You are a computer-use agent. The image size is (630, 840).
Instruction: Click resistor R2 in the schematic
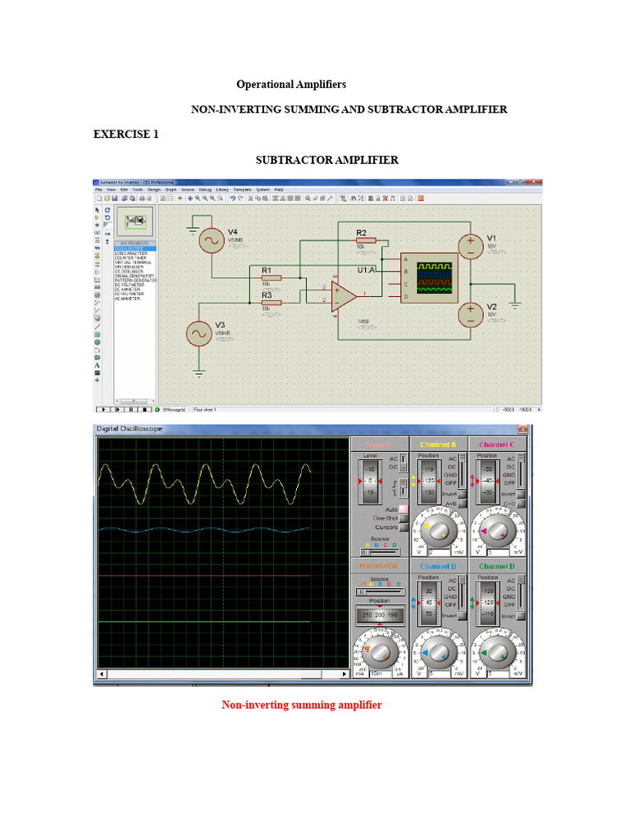(x=366, y=240)
